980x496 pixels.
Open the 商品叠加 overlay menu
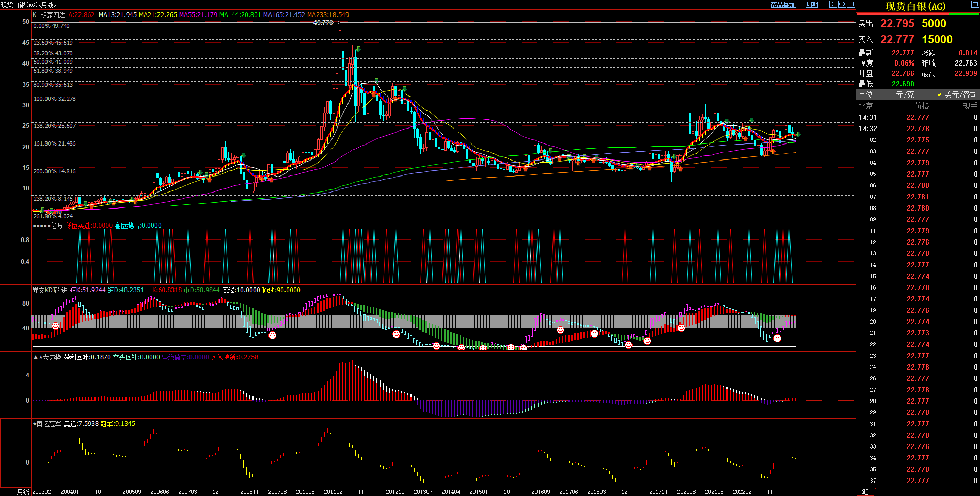783,5
